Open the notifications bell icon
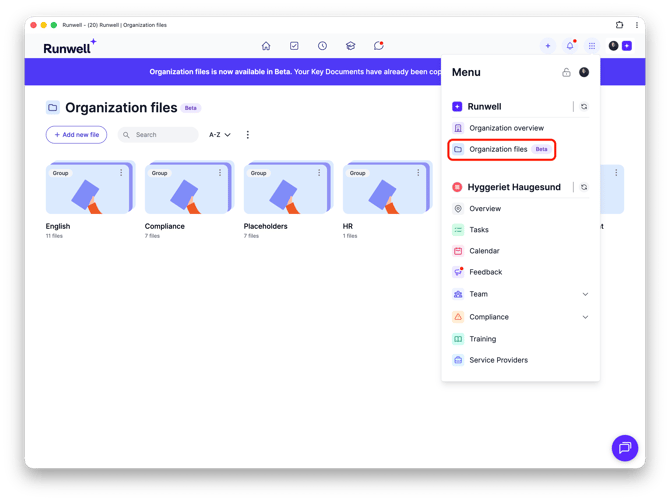 pos(570,45)
